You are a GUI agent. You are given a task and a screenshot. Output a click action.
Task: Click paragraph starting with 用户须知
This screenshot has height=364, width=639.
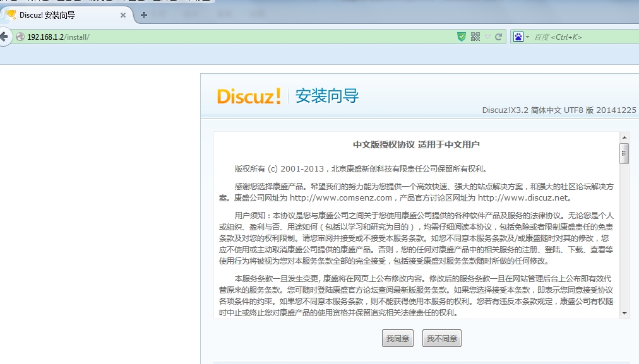pyautogui.click(x=416, y=238)
